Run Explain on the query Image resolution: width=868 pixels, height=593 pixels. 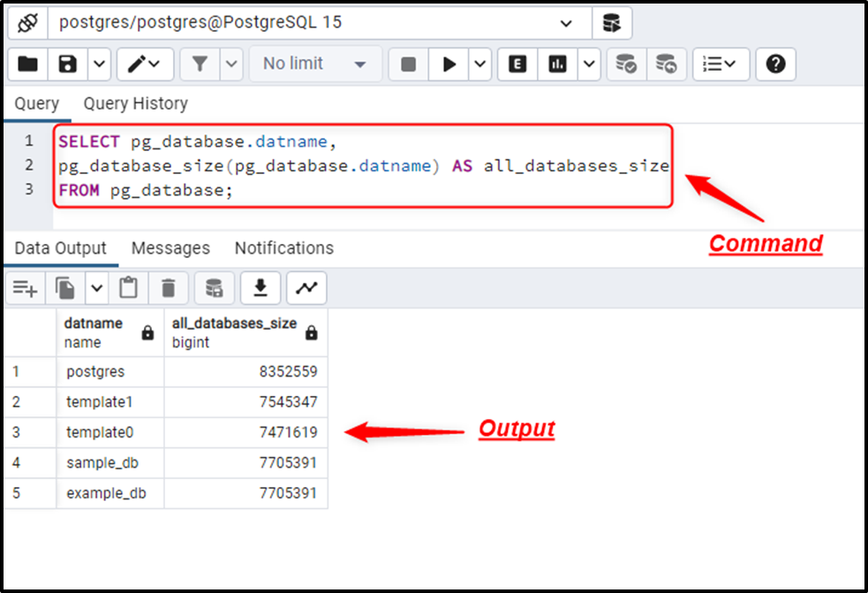[x=517, y=64]
